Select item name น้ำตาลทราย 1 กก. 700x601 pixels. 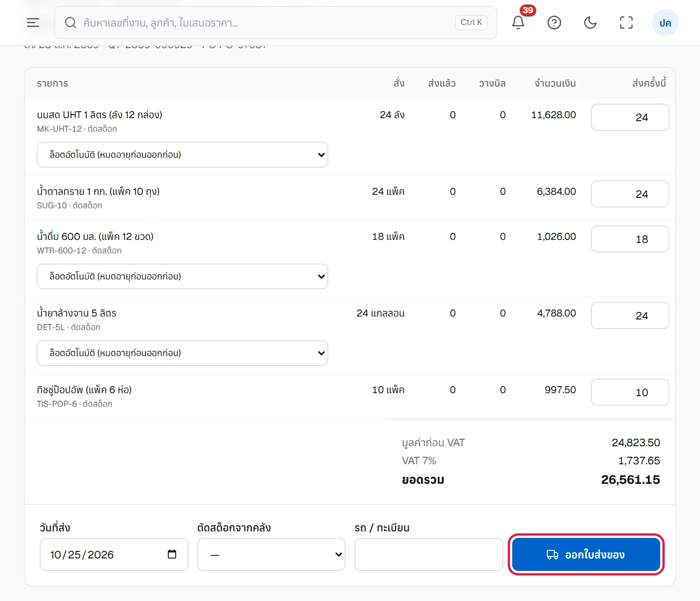tap(98, 191)
